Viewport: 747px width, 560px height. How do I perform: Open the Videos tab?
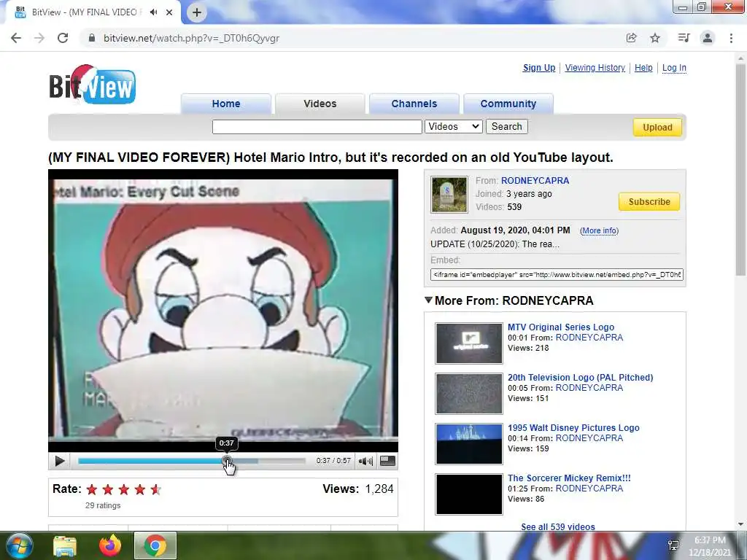[x=320, y=104]
